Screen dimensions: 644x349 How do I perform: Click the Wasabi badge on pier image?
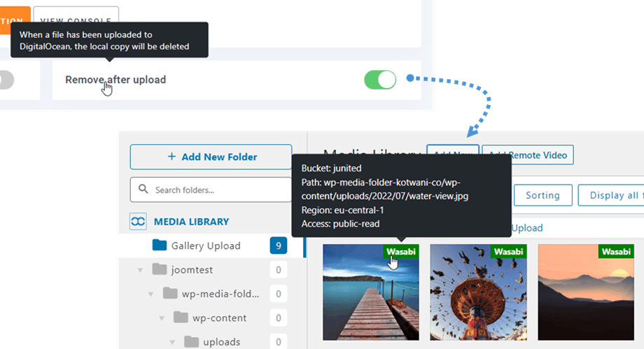(x=401, y=252)
